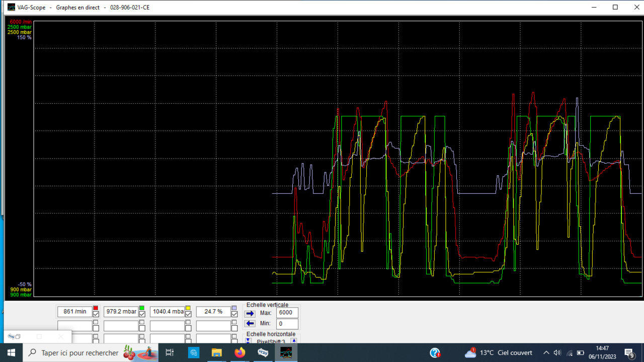
Task: Open VCDS from the taskbar
Action: coord(263,353)
